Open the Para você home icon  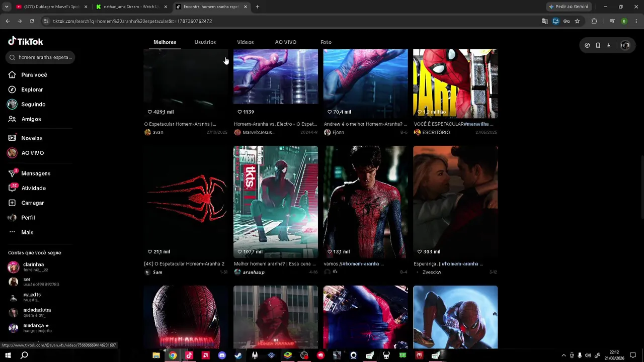click(x=12, y=75)
